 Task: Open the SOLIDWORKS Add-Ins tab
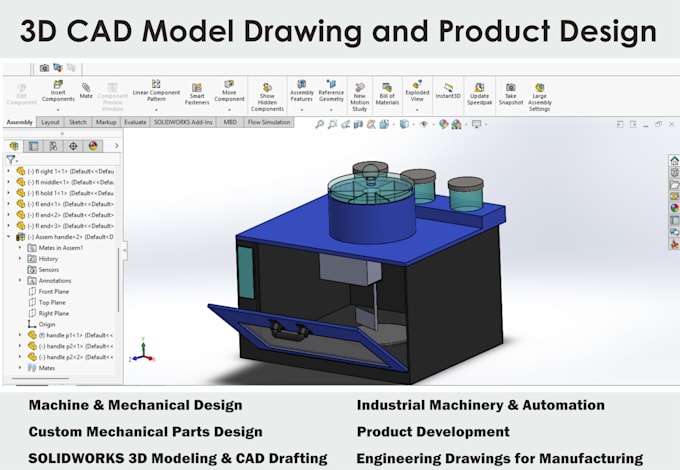(x=183, y=122)
